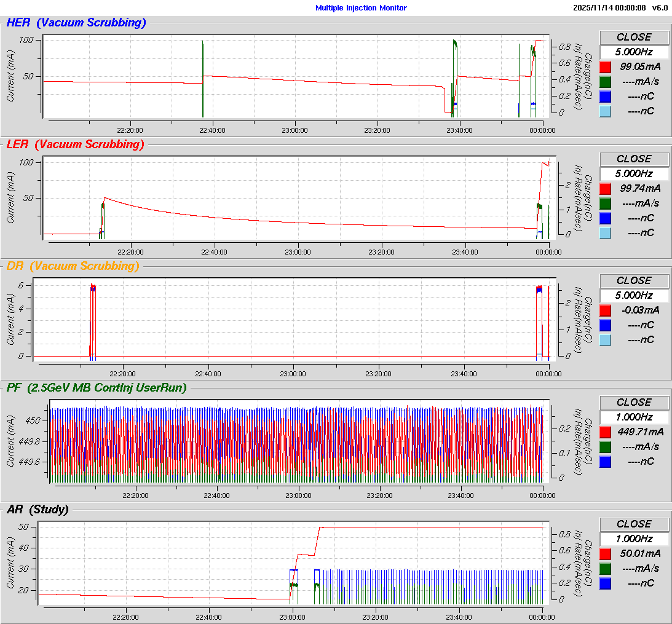Select the PF 1.000Hz frequency field
Image resolution: width=672 pixels, height=624 pixels.
point(634,417)
